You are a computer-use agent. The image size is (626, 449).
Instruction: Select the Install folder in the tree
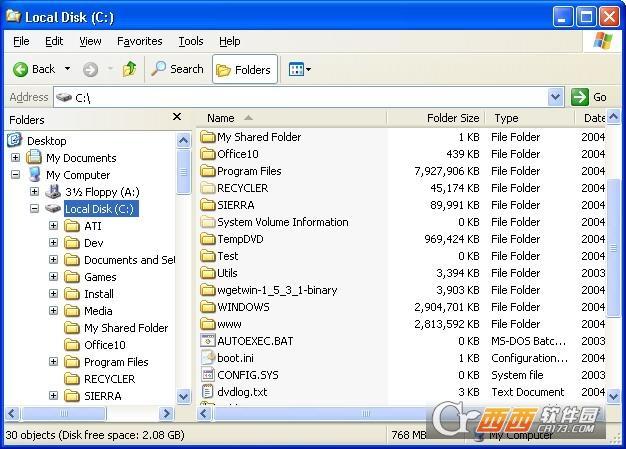click(89, 294)
